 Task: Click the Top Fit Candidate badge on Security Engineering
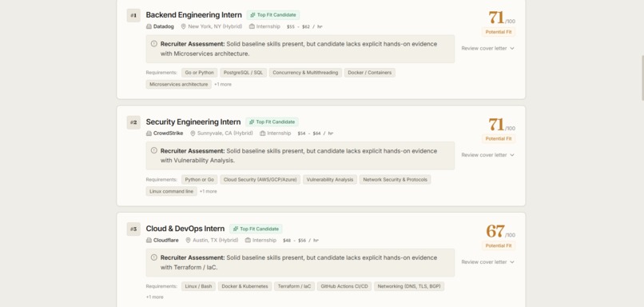(x=272, y=122)
